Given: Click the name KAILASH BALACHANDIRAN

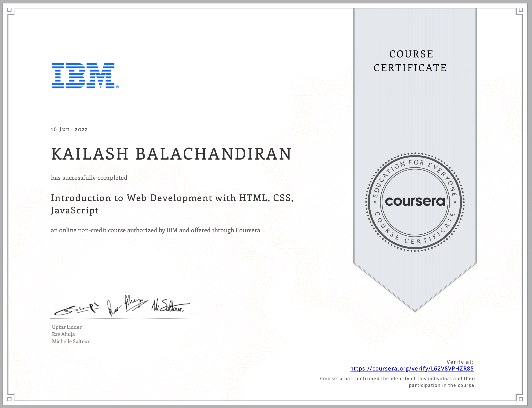Looking at the screenshot, I should (171, 154).
